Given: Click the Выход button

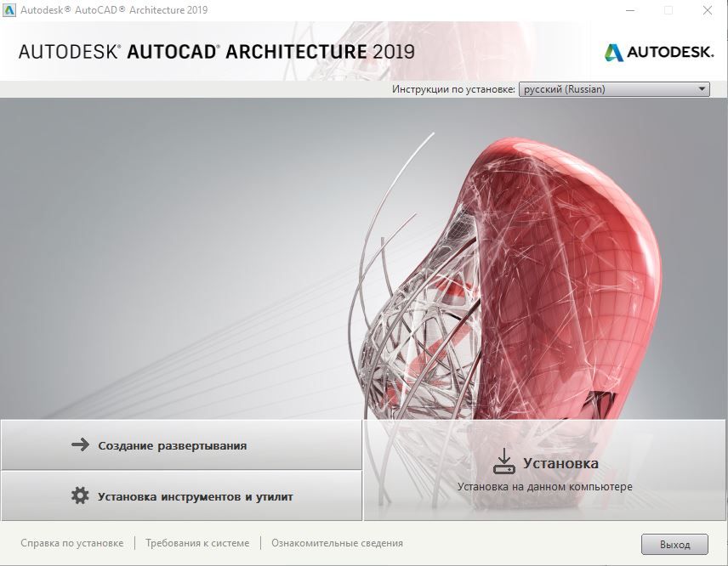Looking at the screenshot, I should tap(674, 544).
